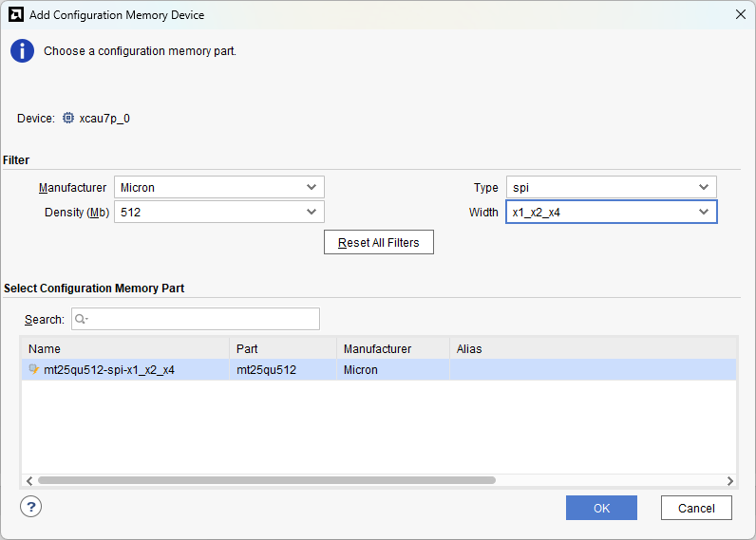Click the Manufacturer column header
This screenshot has height=540, width=756.
click(392, 348)
